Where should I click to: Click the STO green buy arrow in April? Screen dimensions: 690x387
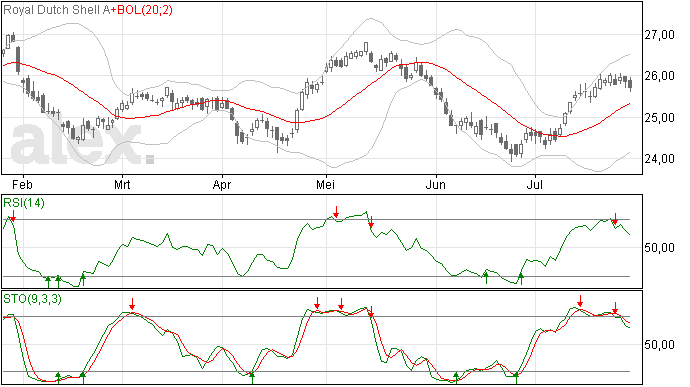tap(252, 378)
